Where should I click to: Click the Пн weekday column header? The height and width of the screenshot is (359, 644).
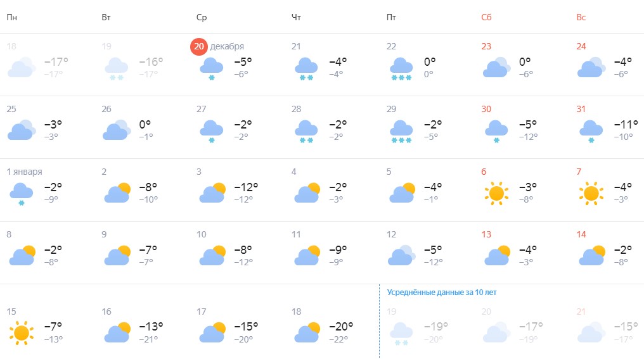click(11, 17)
